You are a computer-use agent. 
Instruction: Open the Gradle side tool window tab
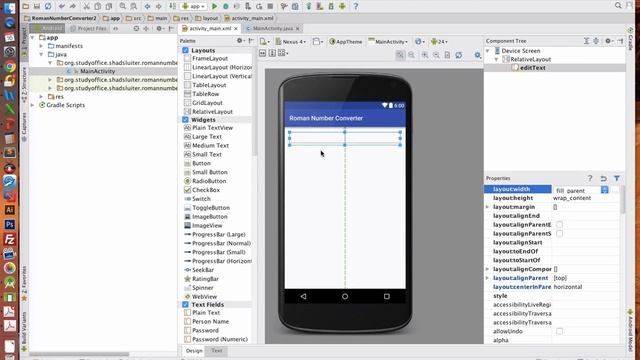(x=631, y=40)
